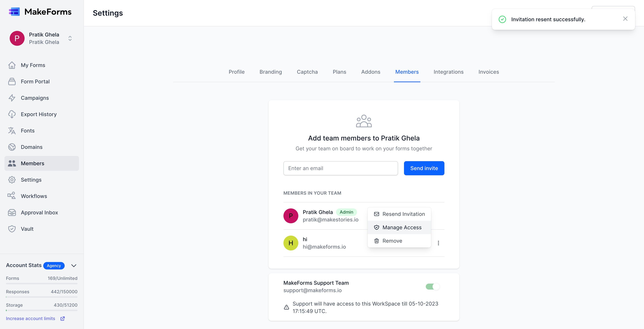The width and height of the screenshot is (644, 329).
Task: Click the shield icon beside Manage Access
Action: [376, 227]
